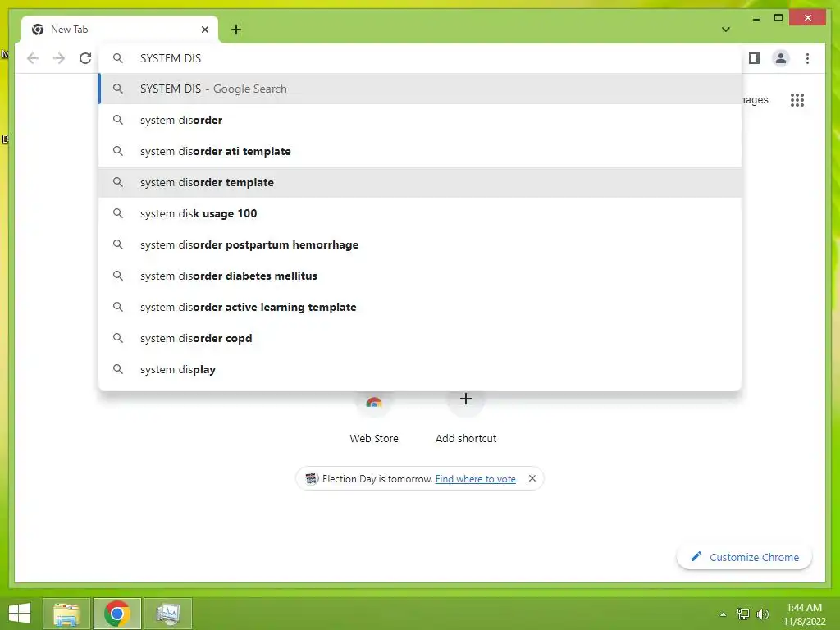Open the Windows Start button

20,614
